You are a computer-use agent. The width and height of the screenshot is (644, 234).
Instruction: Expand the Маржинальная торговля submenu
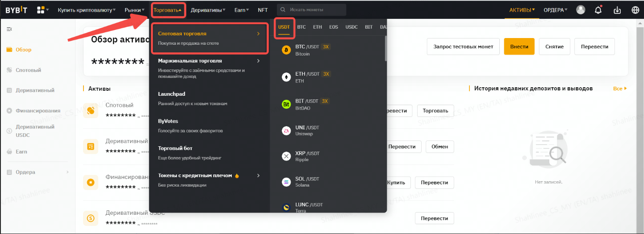(x=208, y=66)
